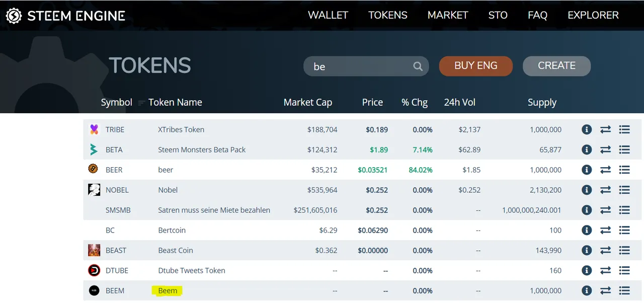Click the 84.02% change value
Image resolution: width=644 pixels, height=303 pixels.
click(421, 170)
